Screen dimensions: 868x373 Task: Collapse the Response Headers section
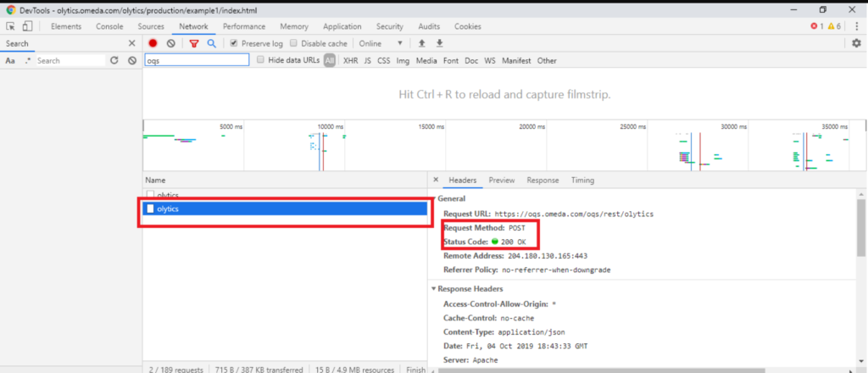click(x=435, y=289)
